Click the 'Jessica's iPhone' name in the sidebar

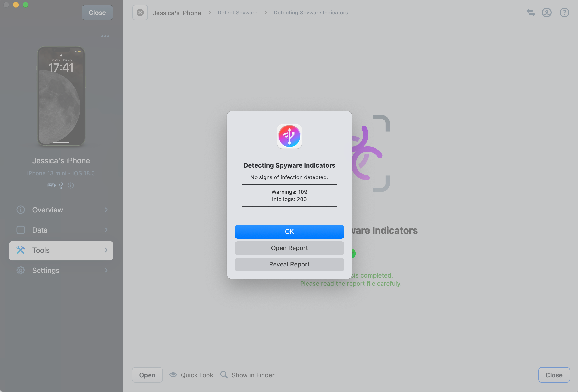(x=61, y=161)
